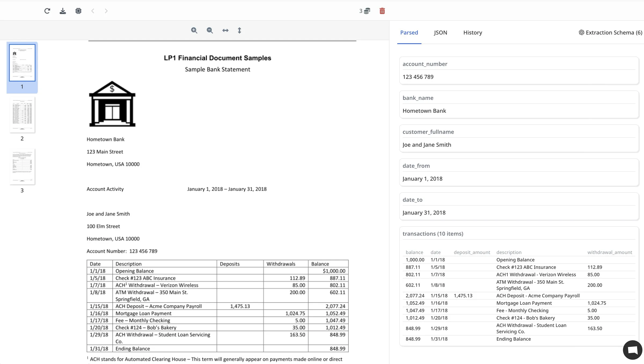This screenshot has height=364, width=644.
Task: Click the OpenAI logo next to Extraction Schema
Action: [x=581, y=32]
